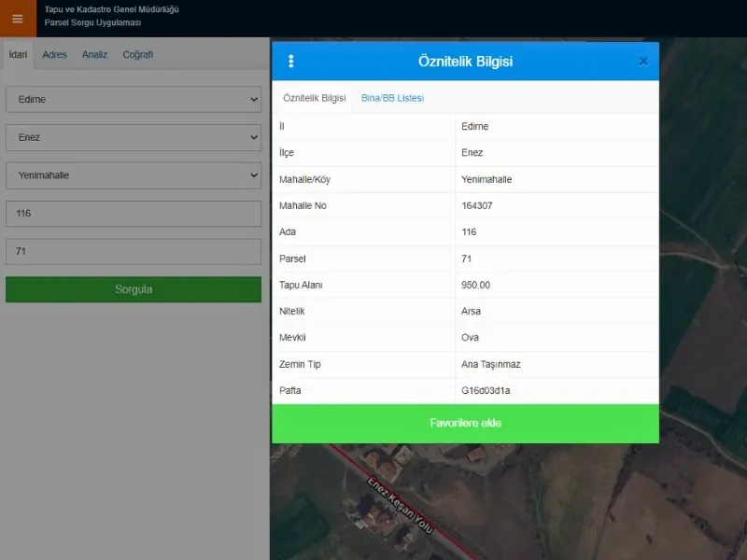
Task: Expand the Edirne province dropdown
Action: (134, 99)
